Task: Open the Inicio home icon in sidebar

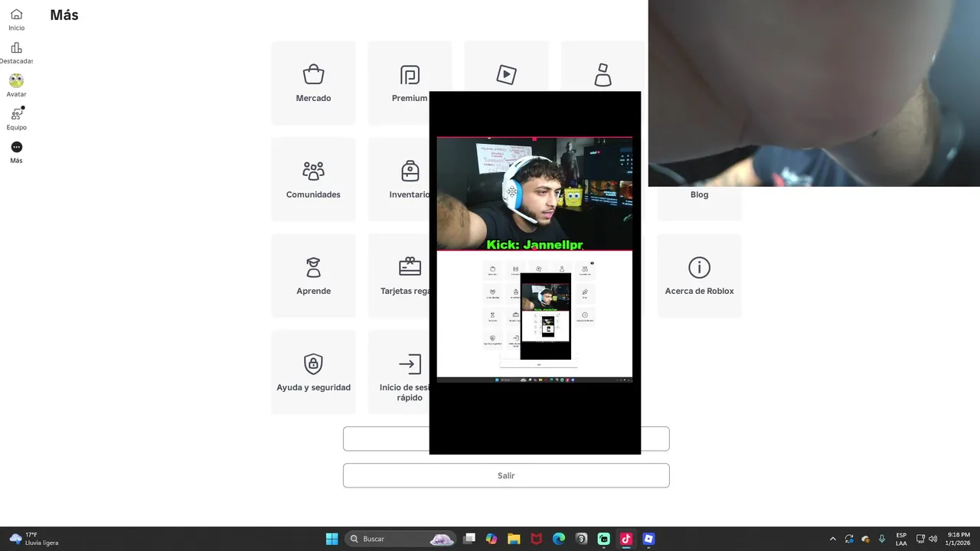Action: (16, 20)
